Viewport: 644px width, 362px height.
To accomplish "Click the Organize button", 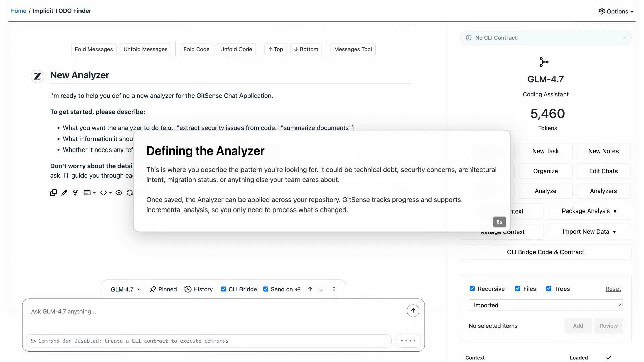I will click(545, 171).
